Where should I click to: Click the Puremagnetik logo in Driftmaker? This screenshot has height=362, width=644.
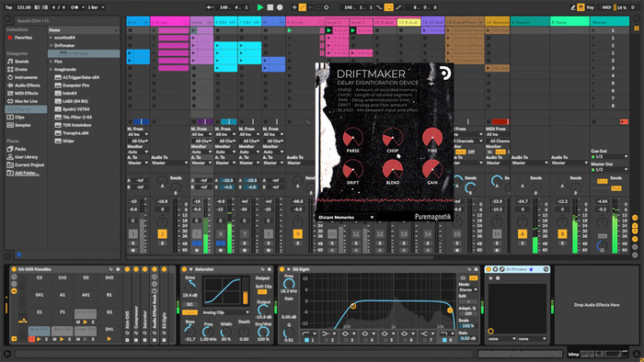(x=432, y=217)
